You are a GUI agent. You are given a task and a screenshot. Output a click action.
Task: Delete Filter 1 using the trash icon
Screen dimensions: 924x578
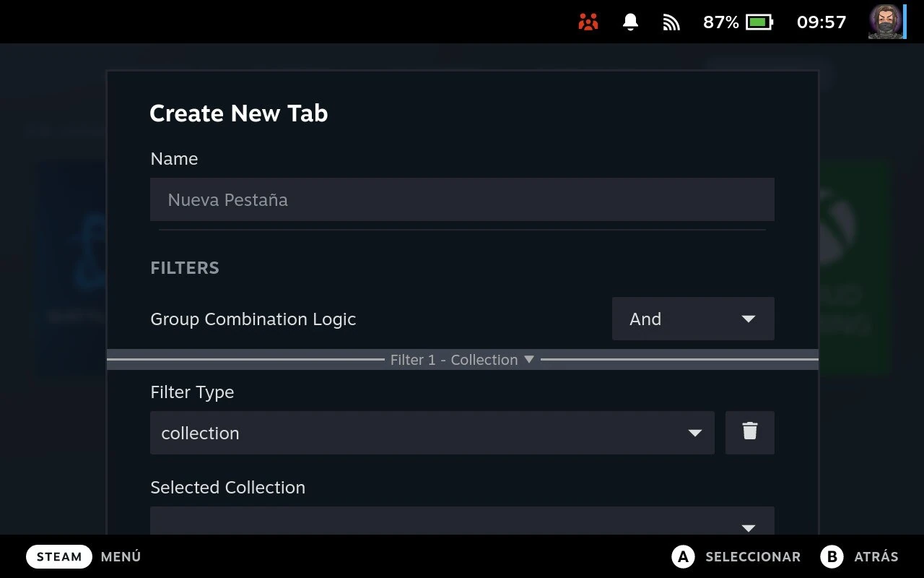[x=749, y=432]
